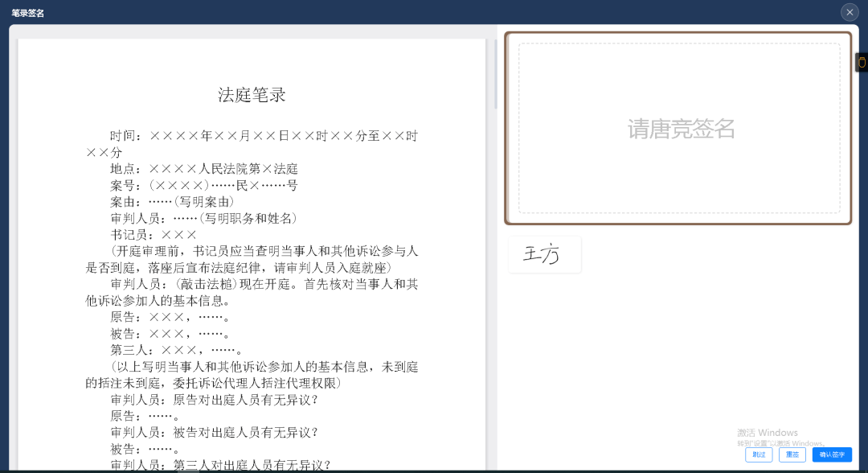Click the 重签 re-sign button
The height and width of the screenshot is (473, 868).
(792, 454)
